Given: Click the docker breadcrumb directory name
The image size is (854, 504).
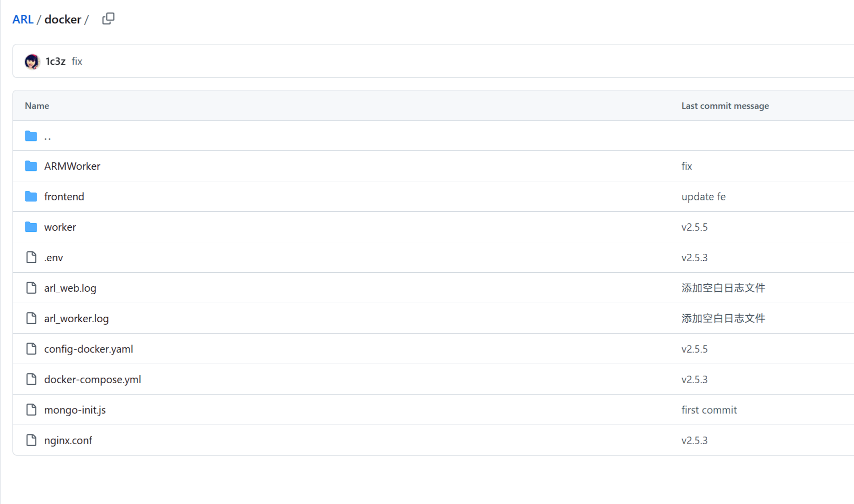Looking at the screenshot, I should (63, 19).
